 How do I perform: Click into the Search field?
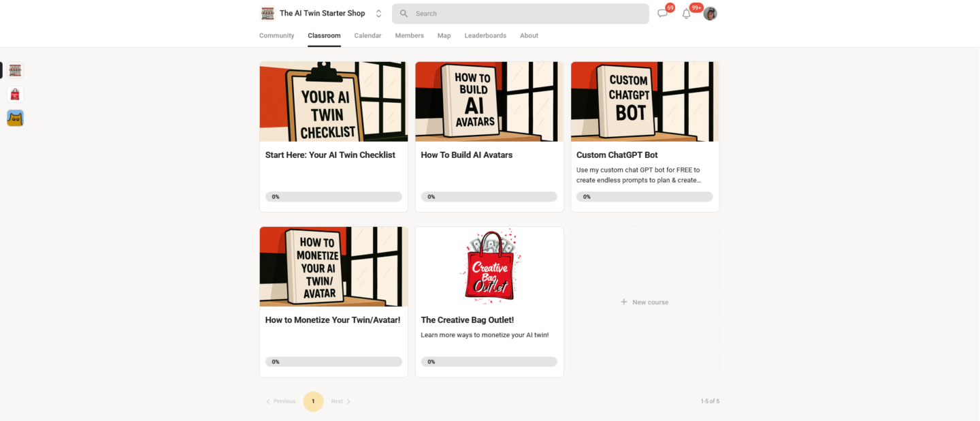tap(521, 14)
